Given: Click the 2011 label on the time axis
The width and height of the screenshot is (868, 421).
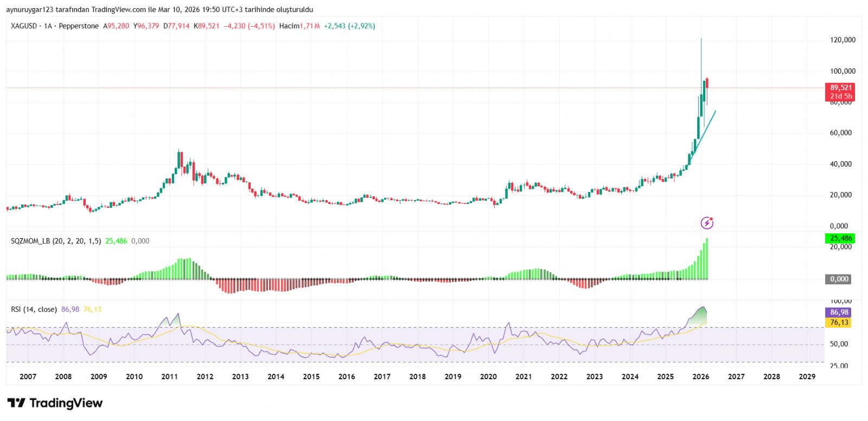Looking at the screenshot, I should [169, 377].
